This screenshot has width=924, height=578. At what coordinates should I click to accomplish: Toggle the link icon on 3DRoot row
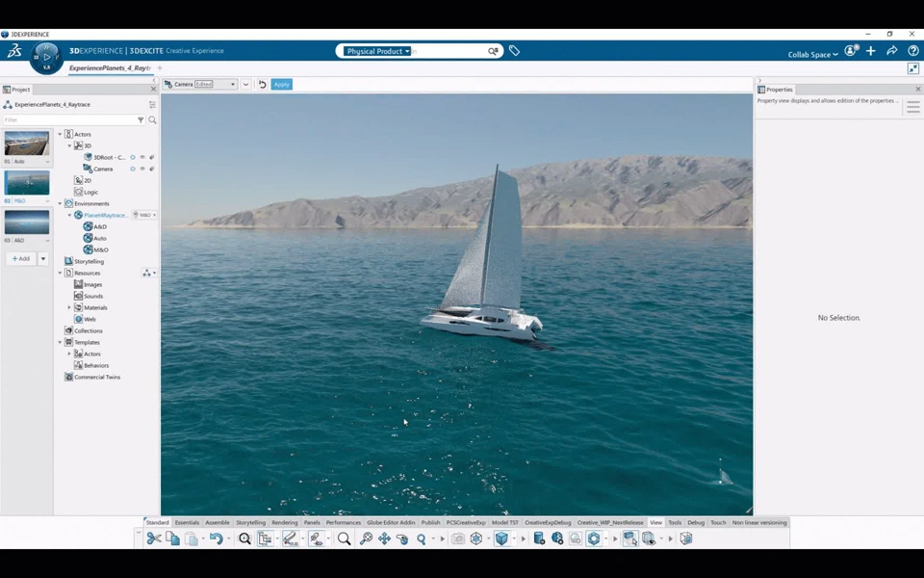(x=151, y=157)
